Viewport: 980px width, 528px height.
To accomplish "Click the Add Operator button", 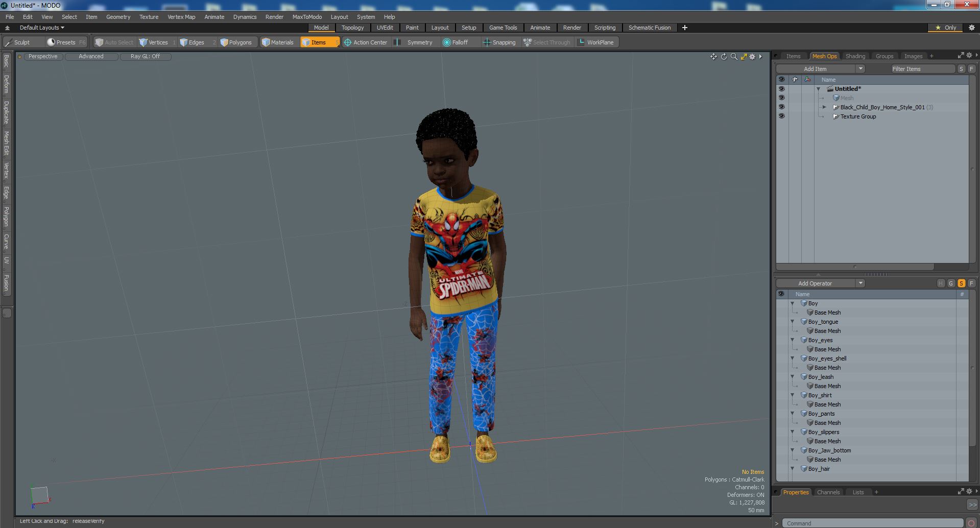I will (x=815, y=283).
